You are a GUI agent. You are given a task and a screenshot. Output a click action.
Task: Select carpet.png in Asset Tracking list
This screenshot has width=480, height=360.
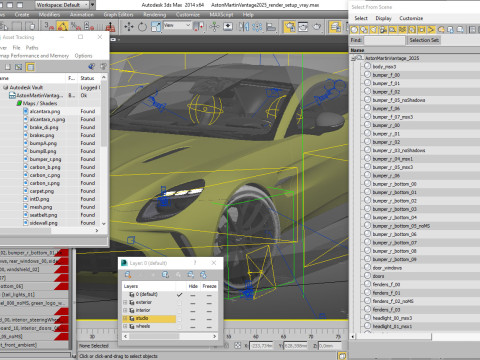(42, 191)
